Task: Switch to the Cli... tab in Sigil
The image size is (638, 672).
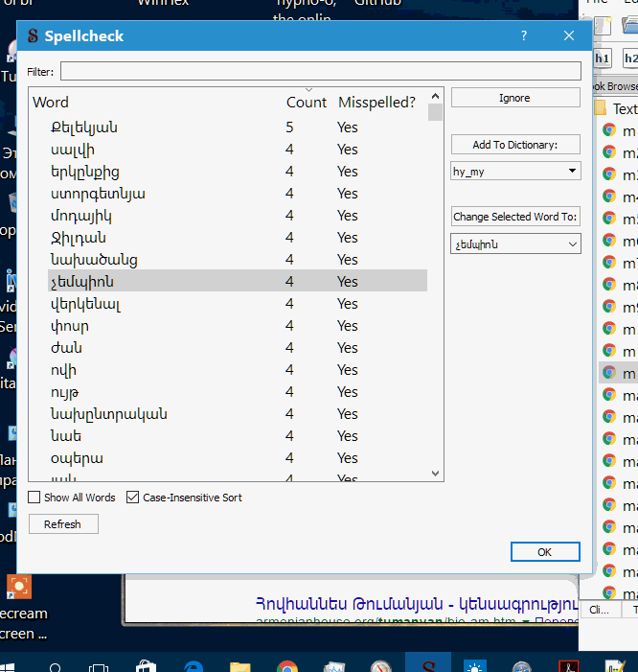Action: (x=600, y=610)
